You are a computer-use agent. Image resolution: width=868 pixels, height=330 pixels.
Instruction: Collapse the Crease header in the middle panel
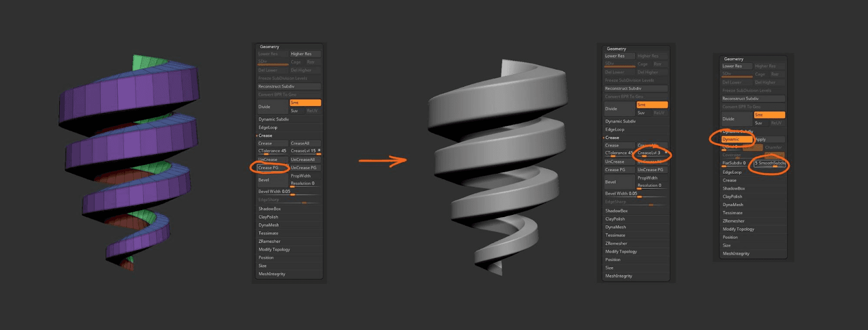point(612,138)
